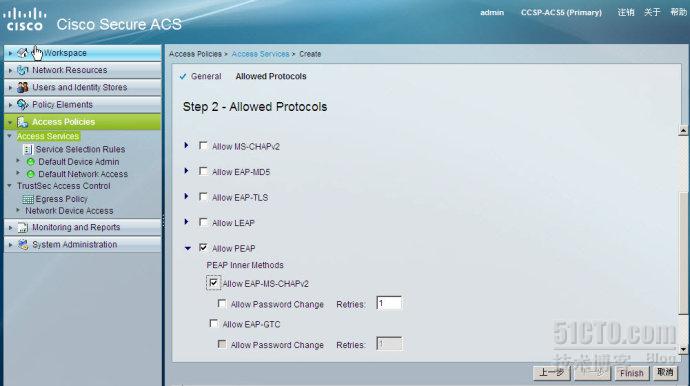The width and height of the screenshot is (690, 386).
Task: Click the vertical scrollbar thumb
Action: [x=683, y=253]
